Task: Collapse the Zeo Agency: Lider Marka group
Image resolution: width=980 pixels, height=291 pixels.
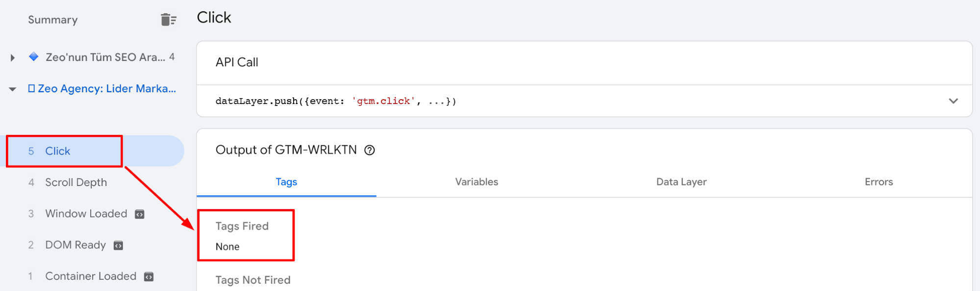Action: [x=13, y=89]
